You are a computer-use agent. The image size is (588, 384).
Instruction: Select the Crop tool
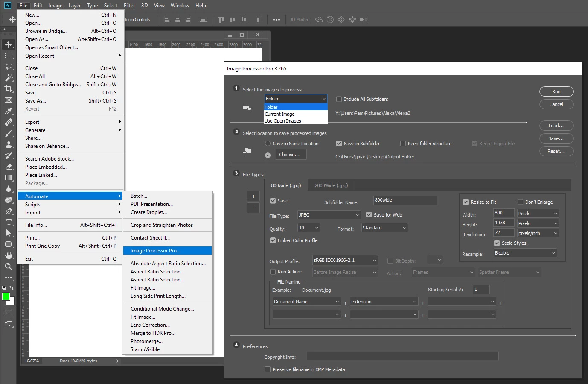point(9,89)
